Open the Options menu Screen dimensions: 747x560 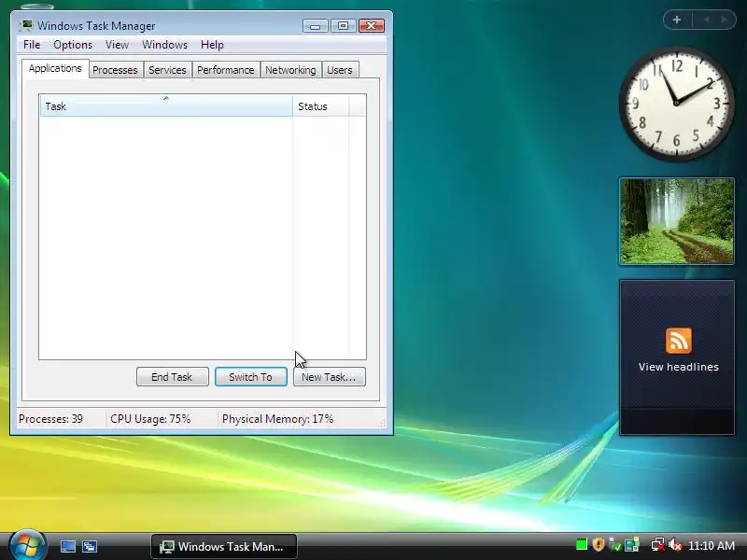pos(73,45)
